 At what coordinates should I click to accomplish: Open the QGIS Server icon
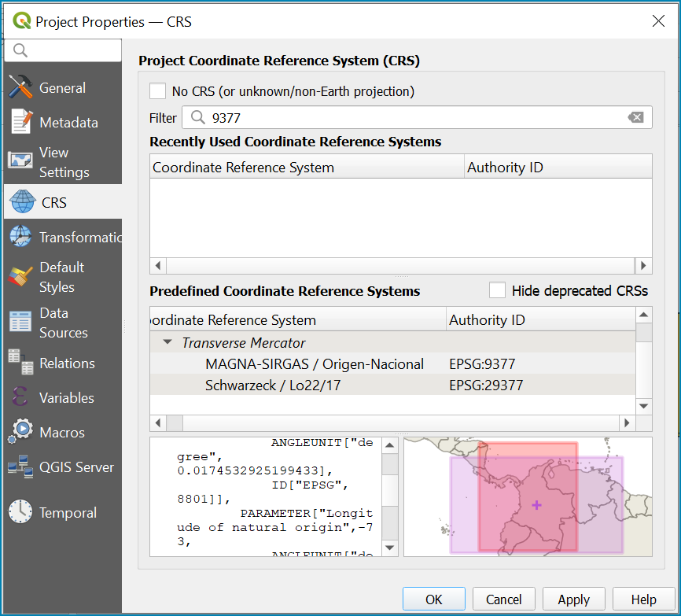20,466
